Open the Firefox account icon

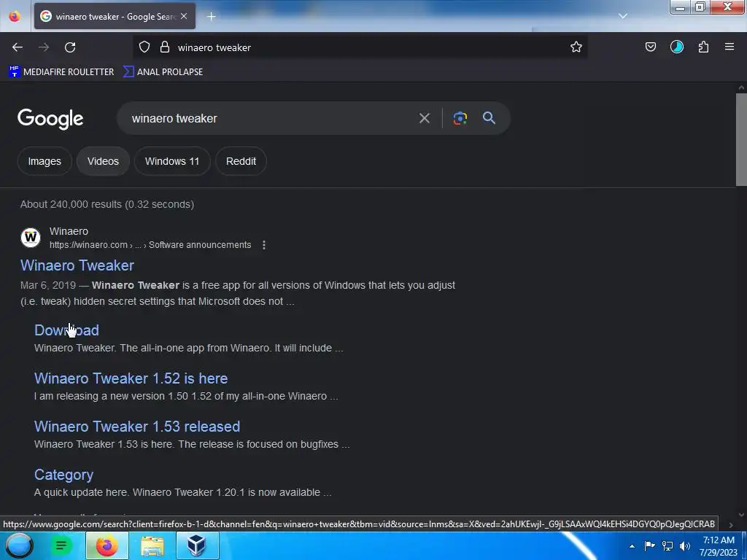[676, 47]
